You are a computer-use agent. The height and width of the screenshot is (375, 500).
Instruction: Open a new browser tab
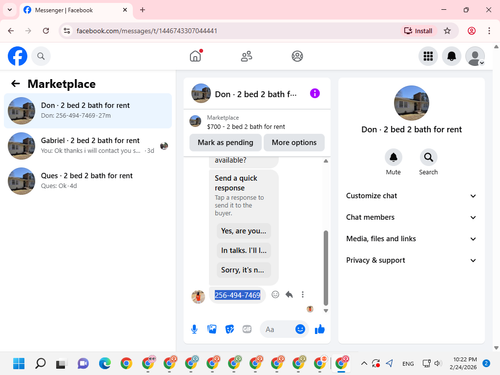tap(142, 10)
